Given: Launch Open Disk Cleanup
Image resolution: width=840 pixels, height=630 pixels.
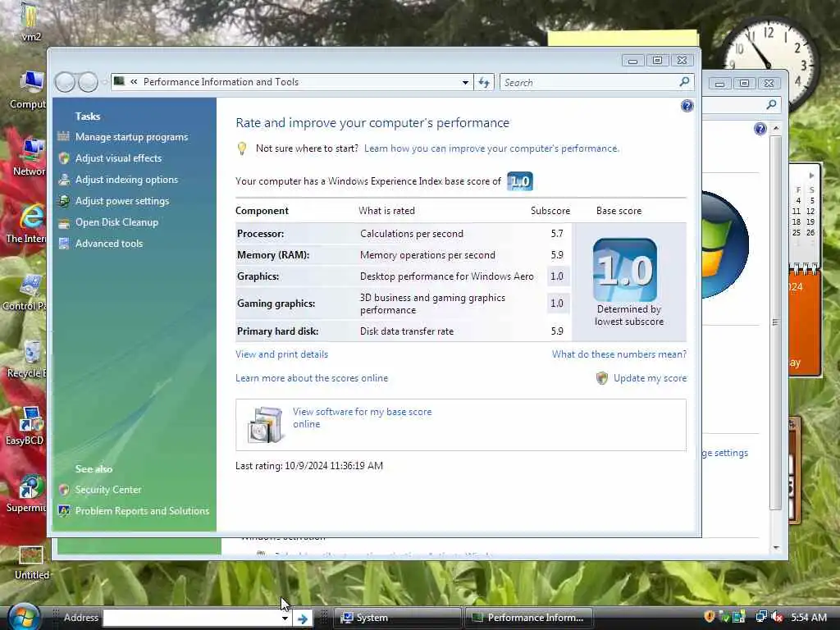Looking at the screenshot, I should pyautogui.click(x=116, y=222).
